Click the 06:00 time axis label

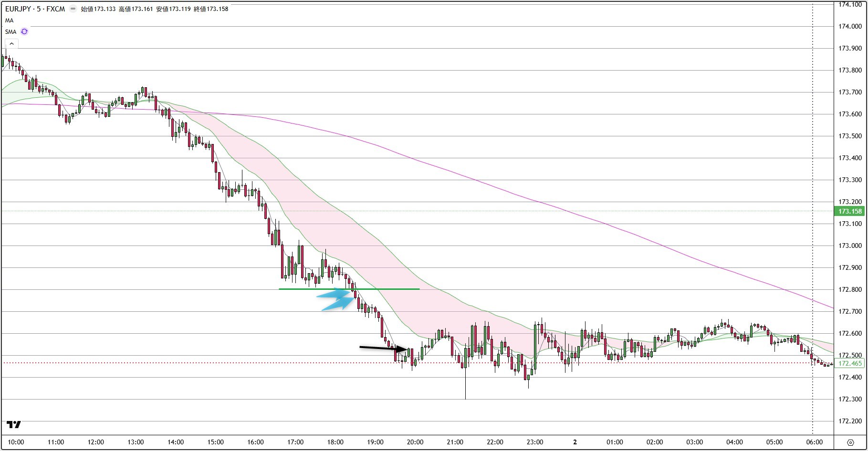[814, 442]
